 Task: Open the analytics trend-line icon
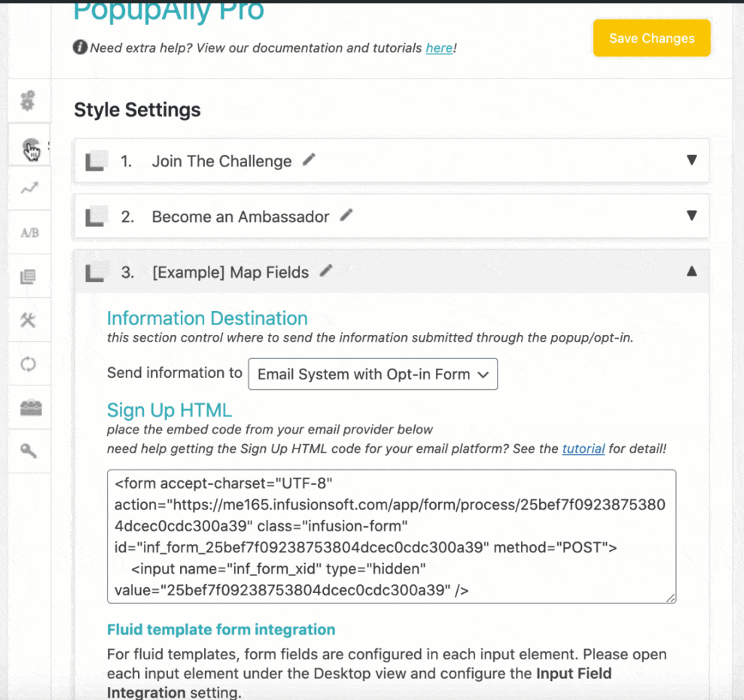[x=28, y=188]
